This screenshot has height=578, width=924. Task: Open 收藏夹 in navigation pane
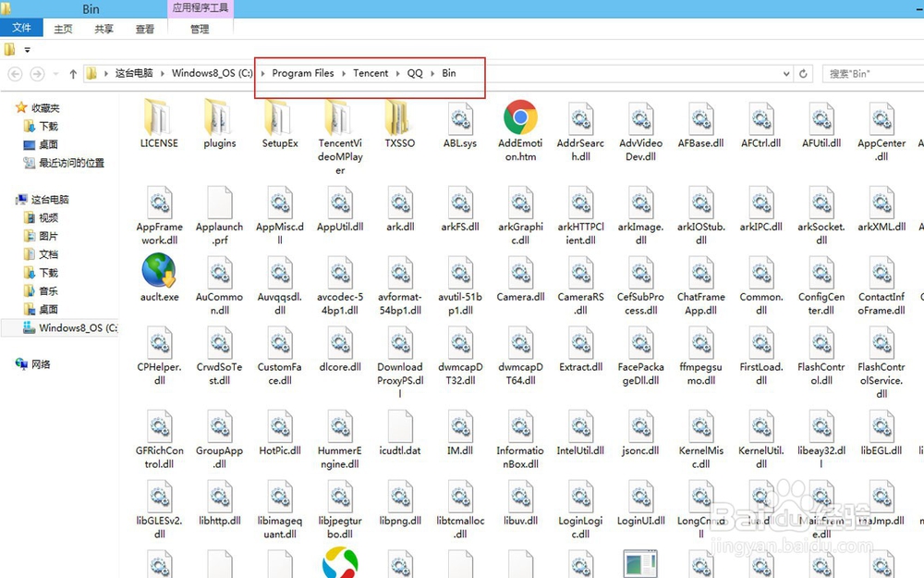click(45, 108)
